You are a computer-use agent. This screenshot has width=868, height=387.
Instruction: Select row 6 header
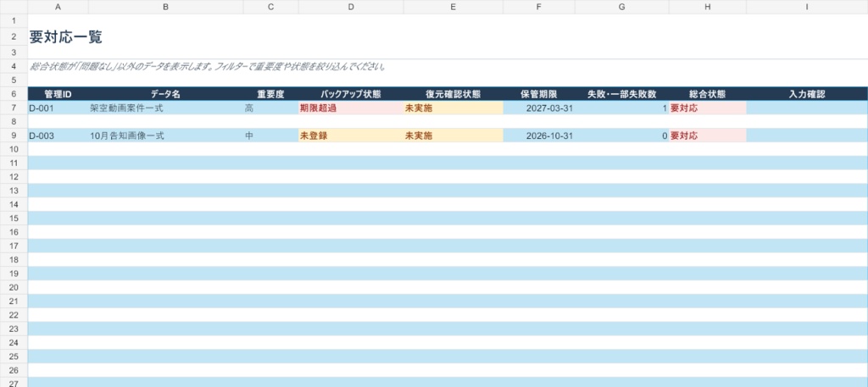point(14,94)
